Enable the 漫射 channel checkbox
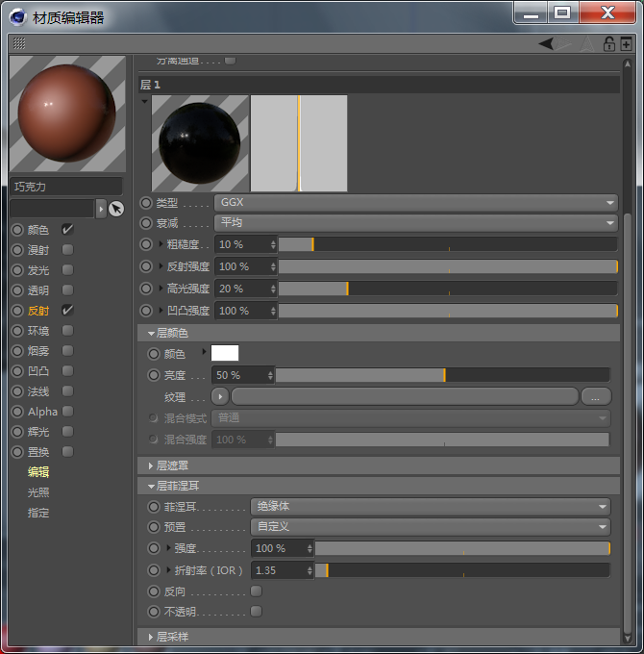This screenshot has width=644, height=654. 67,250
